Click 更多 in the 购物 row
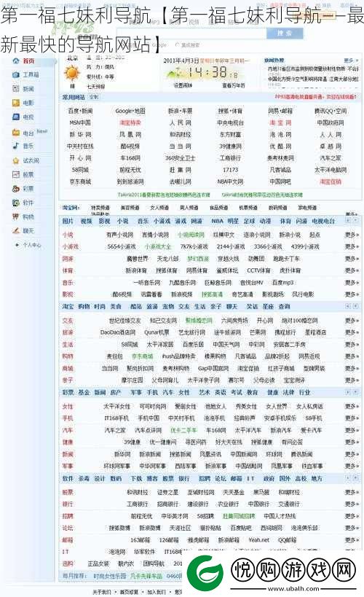This screenshot has height=597, width=364. click(x=352, y=356)
